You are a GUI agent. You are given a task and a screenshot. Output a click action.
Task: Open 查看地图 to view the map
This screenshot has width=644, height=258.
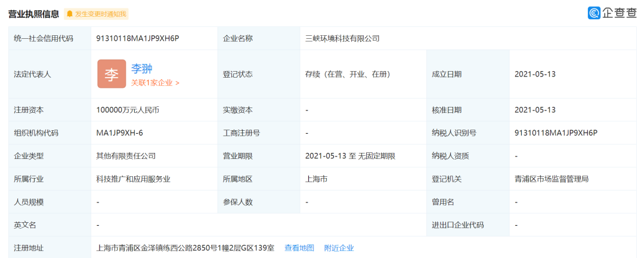pos(299,248)
